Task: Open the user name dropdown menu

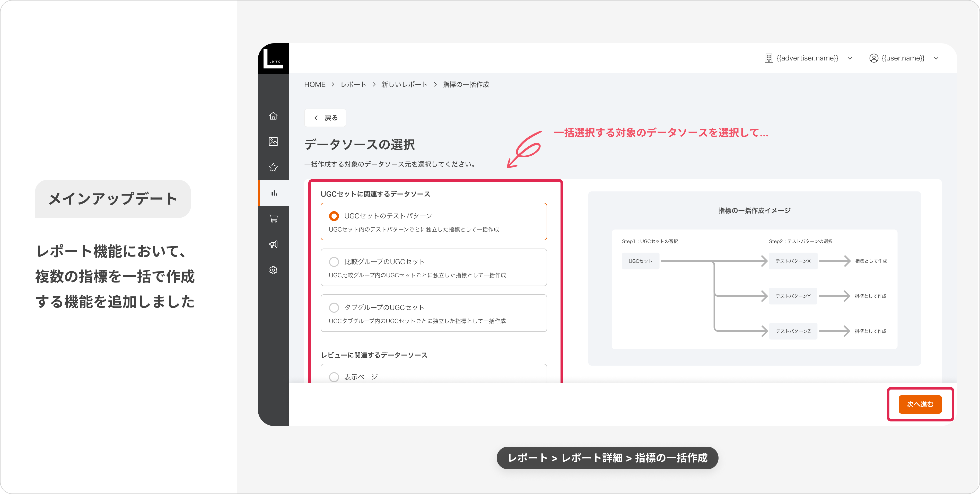Action: (x=936, y=58)
